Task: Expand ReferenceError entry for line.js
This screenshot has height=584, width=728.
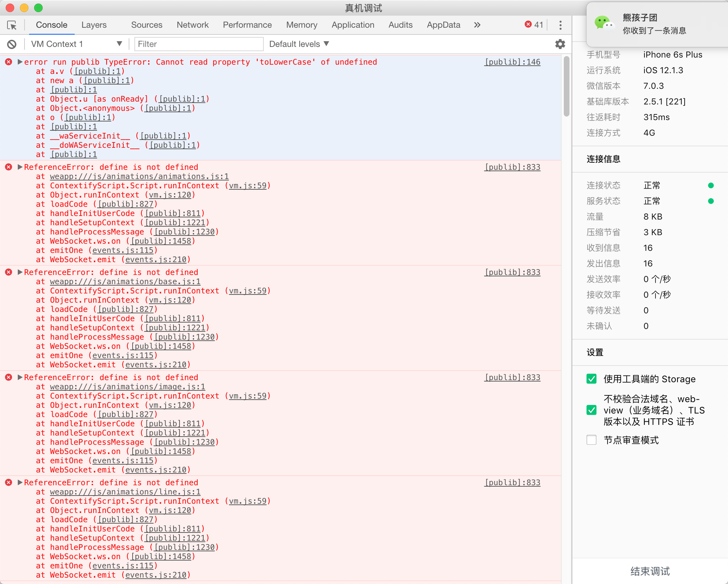Action: 20,482
